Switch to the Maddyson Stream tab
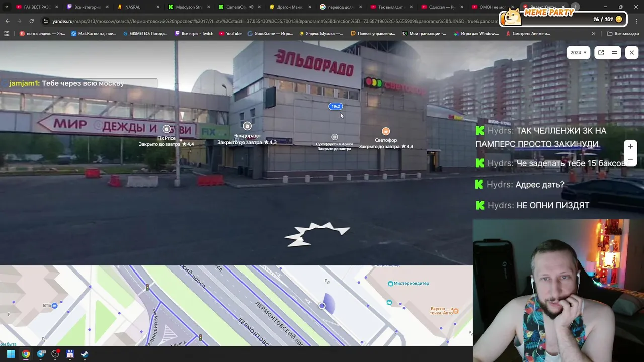This screenshot has height=362, width=644. click(189, 7)
